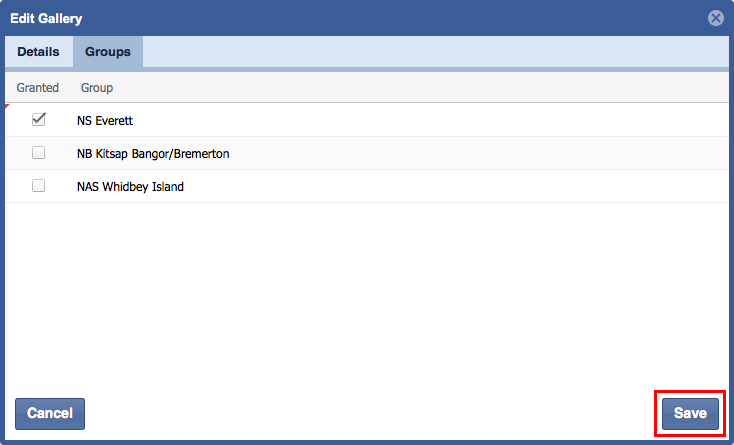The width and height of the screenshot is (734, 445).
Task: Tick the NAS Whidbey Island checkbox
Action: coord(39,186)
